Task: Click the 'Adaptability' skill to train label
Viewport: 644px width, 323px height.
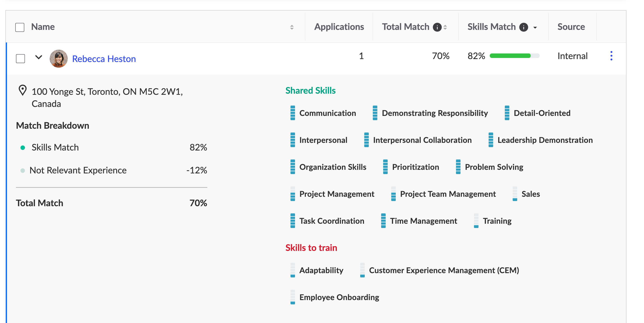Action: click(x=321, y=270)
